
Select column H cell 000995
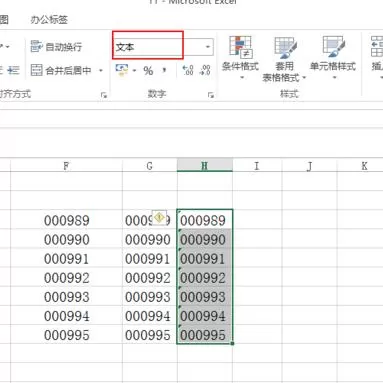[x=205, y=335]
